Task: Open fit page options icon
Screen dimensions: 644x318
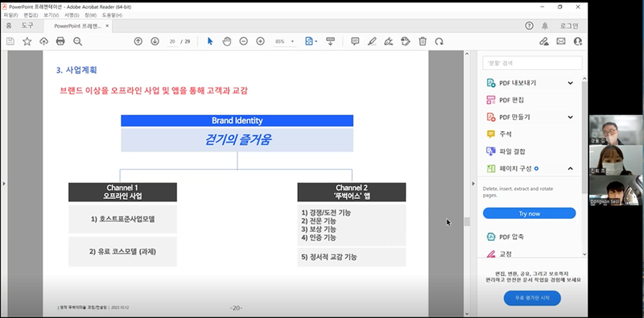Action: pyautogui.click(x=311, y=41)
